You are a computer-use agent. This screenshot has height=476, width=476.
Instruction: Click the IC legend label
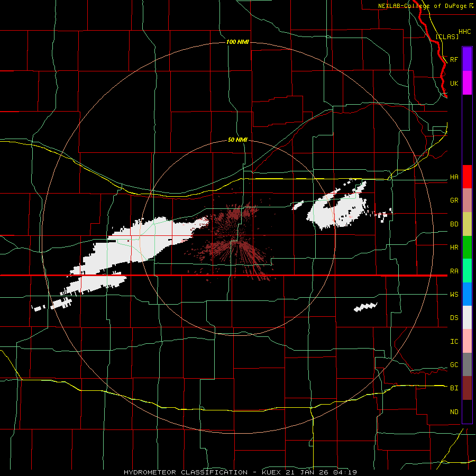coord(454,342)
